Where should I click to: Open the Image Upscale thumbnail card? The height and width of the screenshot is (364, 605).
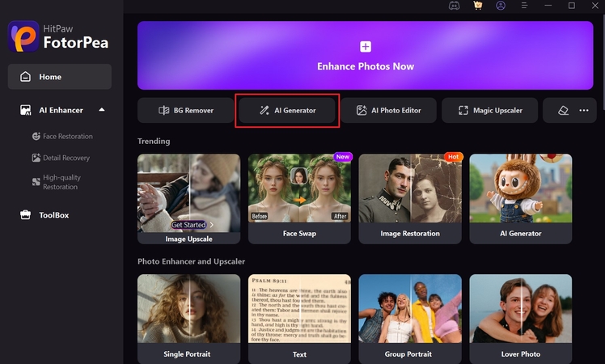(188, 199)
